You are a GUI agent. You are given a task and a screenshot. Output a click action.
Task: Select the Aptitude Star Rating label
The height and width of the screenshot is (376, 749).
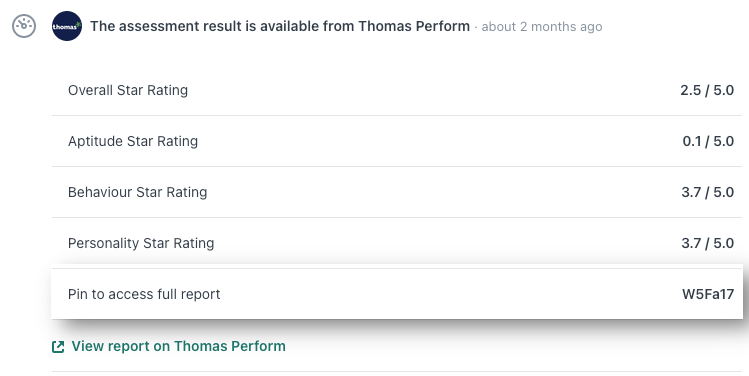(x=133, y=141)
